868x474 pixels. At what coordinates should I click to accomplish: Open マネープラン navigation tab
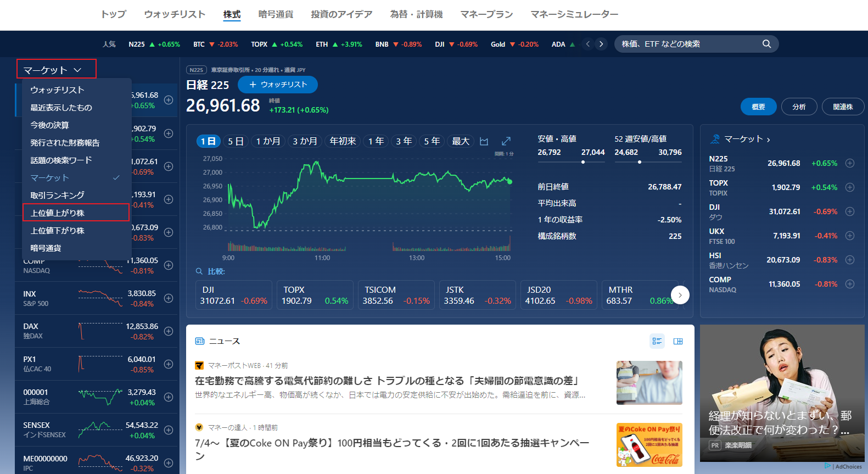[486, 14]
